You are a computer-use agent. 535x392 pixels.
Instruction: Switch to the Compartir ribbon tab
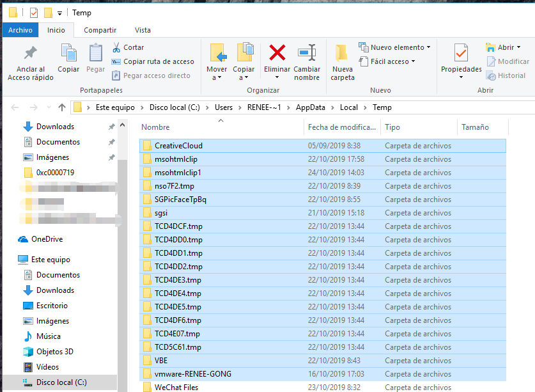100,30
